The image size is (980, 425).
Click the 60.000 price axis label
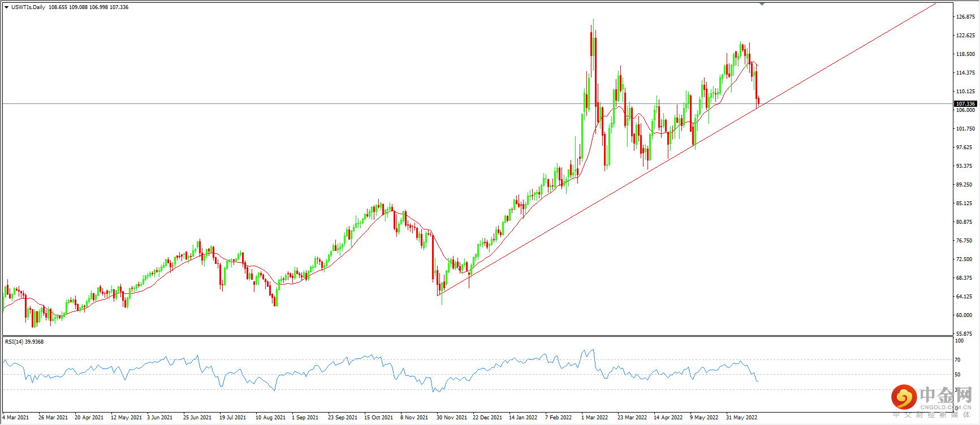[964, 315]
